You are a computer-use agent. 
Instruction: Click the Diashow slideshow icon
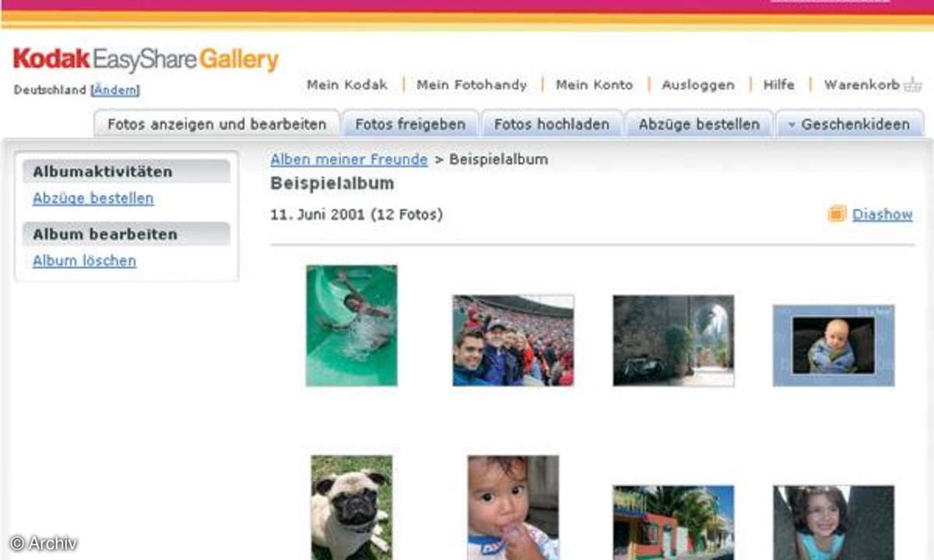click(x=837, y=214)
